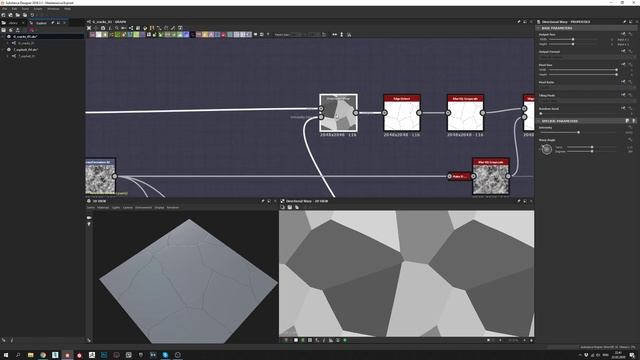Click the save-all icon in main toolbar
This screenshot has width=640, height=360.
click(25, 15)
